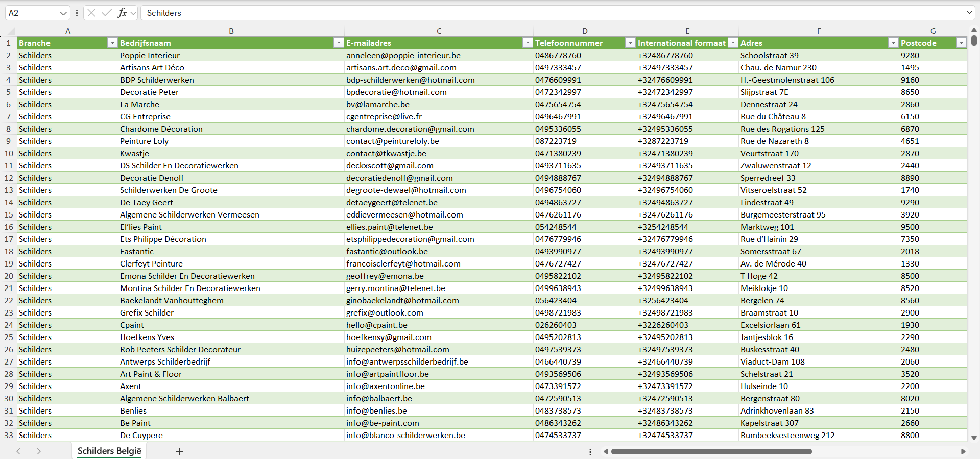
Task: Select row 15 header
Action: tap(9, 214)
